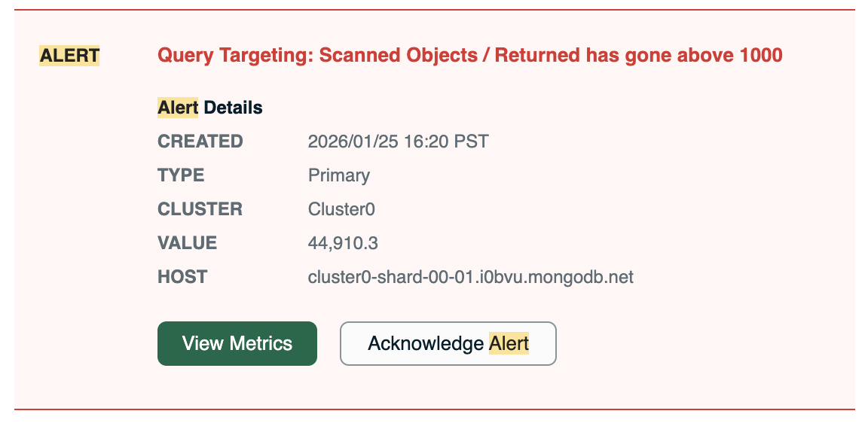Click the Alert Details heading
The height and width of the screenshot is (426, 868).
[x=210, y=108]
